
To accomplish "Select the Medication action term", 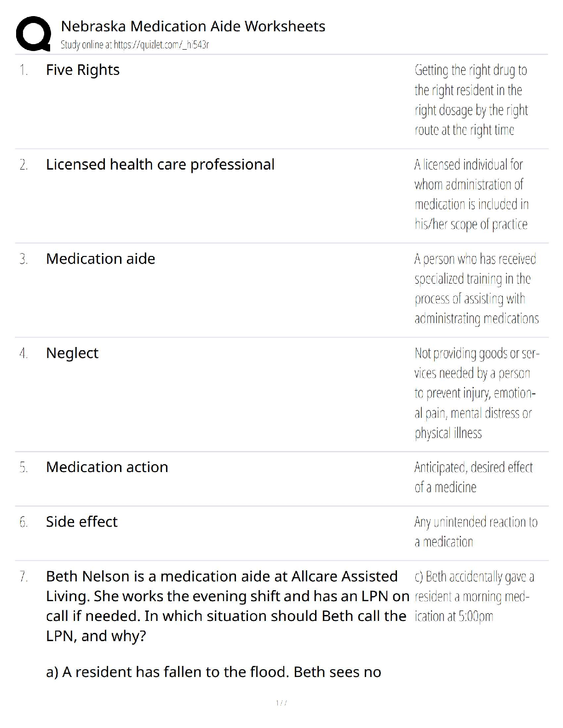I will pyautogui.click(x=107, y=467).
